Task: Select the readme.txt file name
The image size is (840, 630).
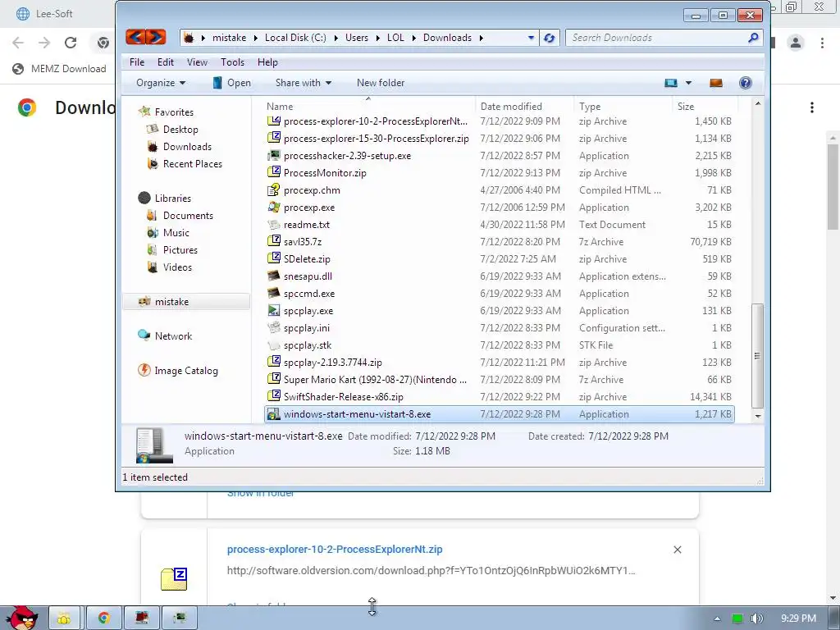Action: (x=307, y=225)
